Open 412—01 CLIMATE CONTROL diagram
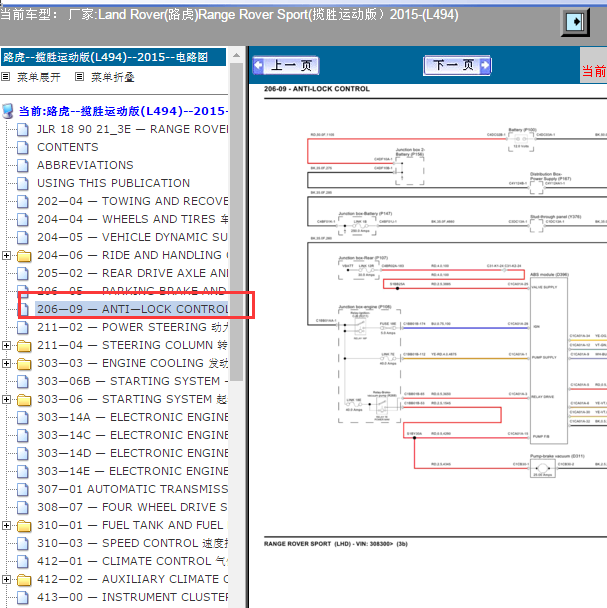The image size is (607, 608). [x=132, y=561]
